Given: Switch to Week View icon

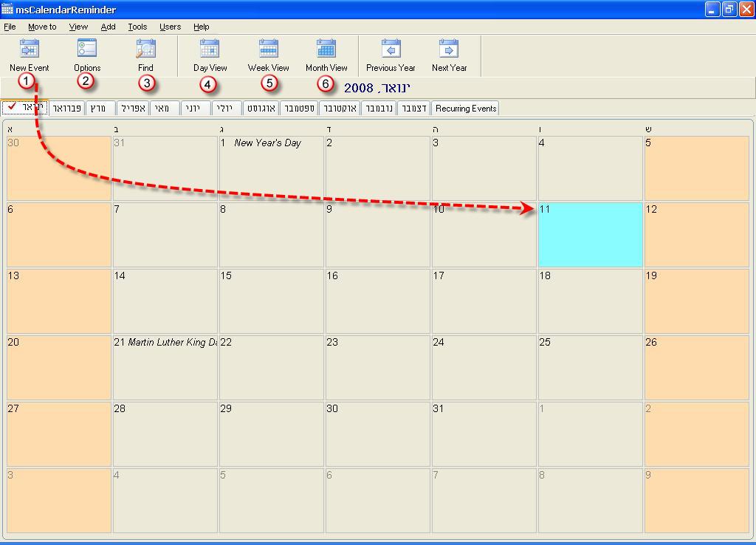Looking at the screenshot, I should coord(268,49).
